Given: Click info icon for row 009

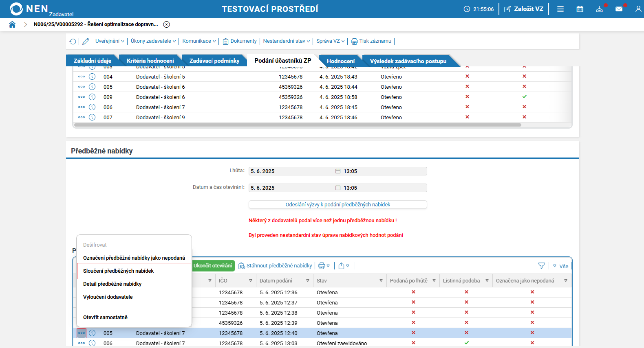Looking at the screenshot, I should (x=92, y=97).
